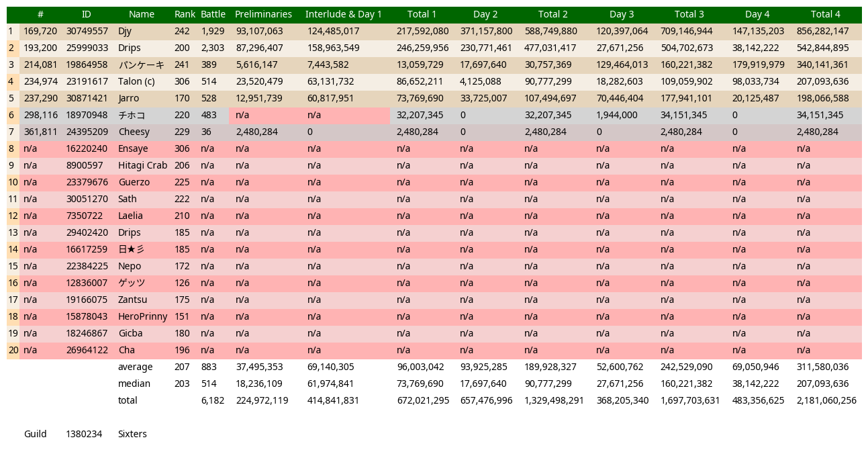This screenshot has height=450, width=868.
Task: Select the Name column header
Action: pyautogui.click(x=142, y=14)
